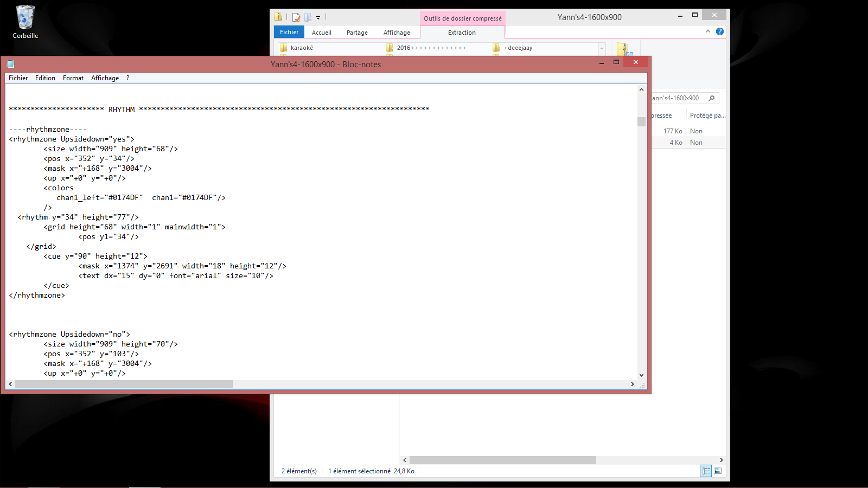Minimize the Yann's4-1600x900 Explorer window
Screen dimensions: 868x488
click(x=680, y=16)
